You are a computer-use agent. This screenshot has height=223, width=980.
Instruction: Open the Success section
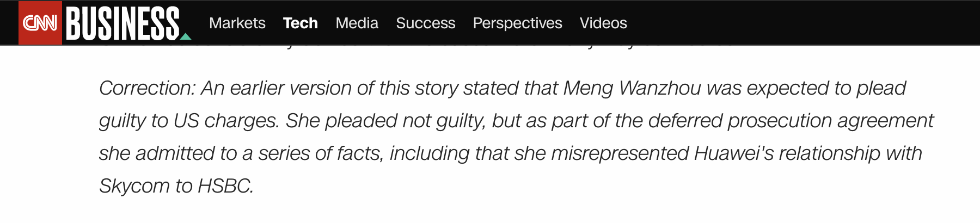tap(425, 23)
